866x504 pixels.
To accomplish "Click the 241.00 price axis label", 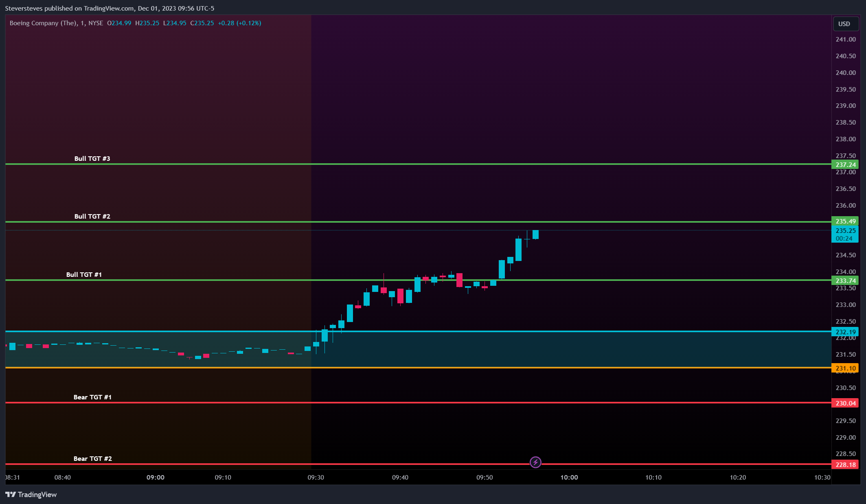I will pyautogui.click(x=846, y=39).
